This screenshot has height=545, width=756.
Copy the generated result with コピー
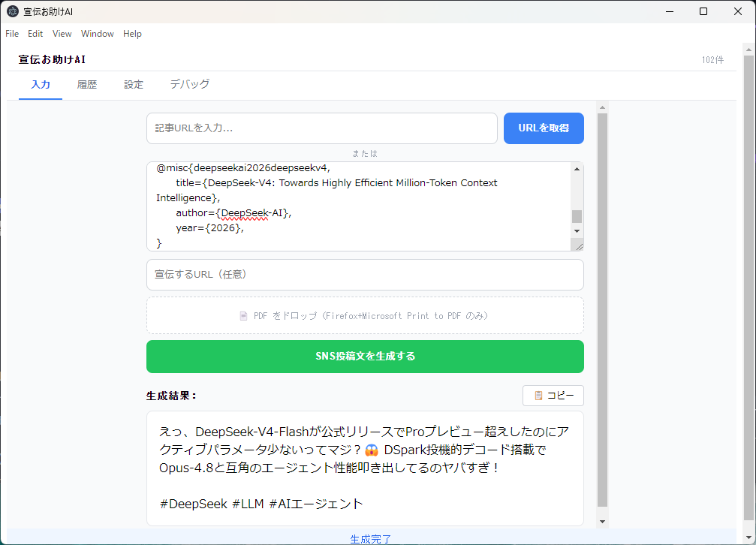(x=553, y=396)
